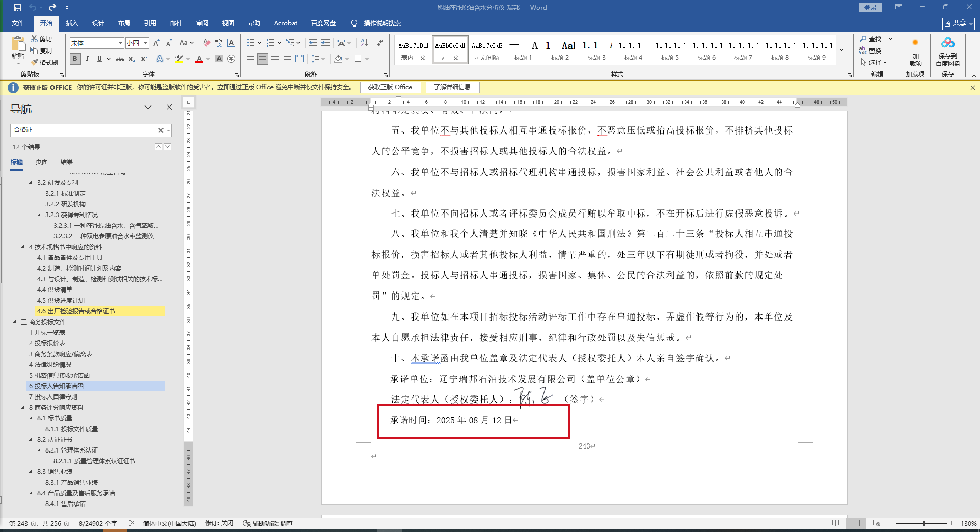Collapse the '三 商务投标文件' tree node

[x=14, y=322]
